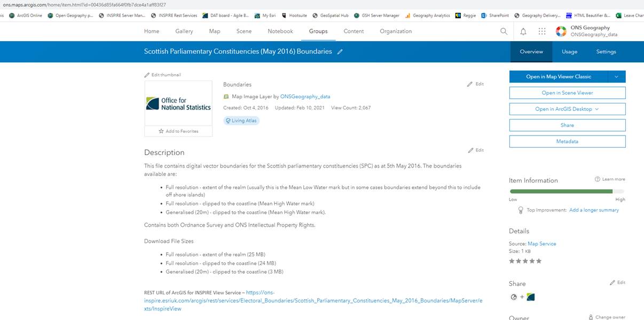
Task: Open the My Esri bookmark
Action: (266, 15)
